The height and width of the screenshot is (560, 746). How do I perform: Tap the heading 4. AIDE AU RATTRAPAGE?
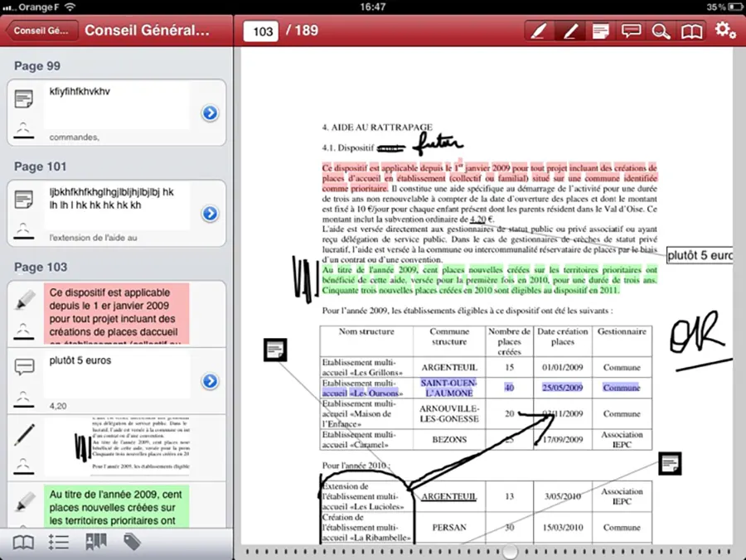click(x=377, y=128)
